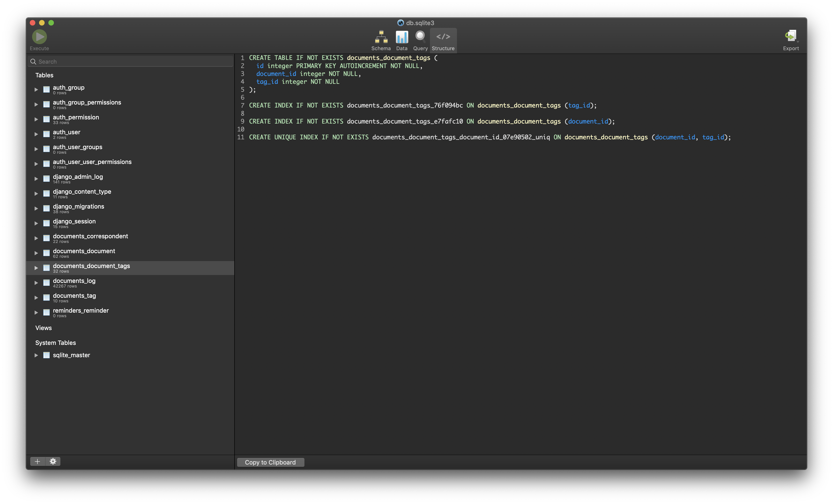Screen dimensions: 833x504
Task: Open the gear settings menu
Action: 53,461
